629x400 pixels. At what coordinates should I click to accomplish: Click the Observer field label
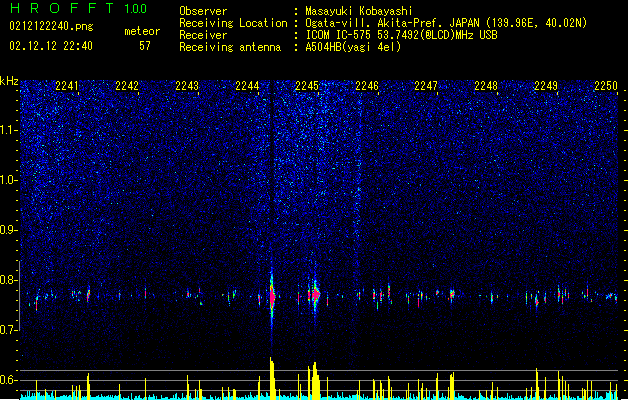click(203, 11)
